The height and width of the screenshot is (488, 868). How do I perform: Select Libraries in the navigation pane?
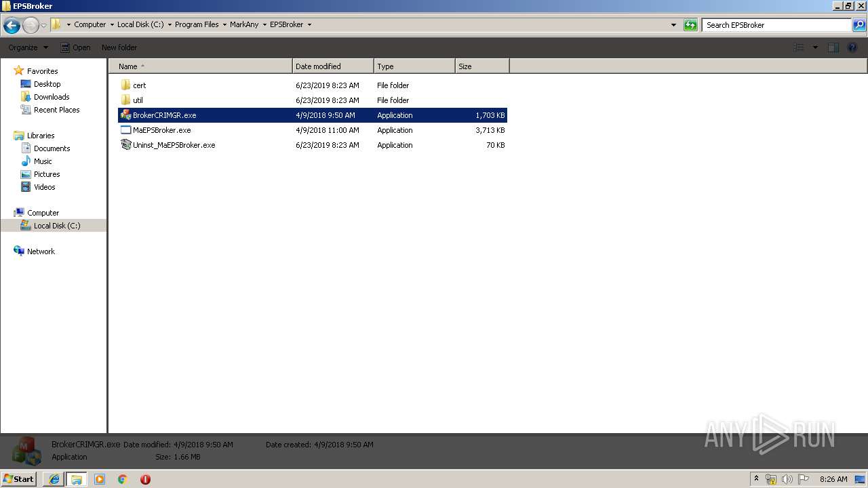pos(41,136)
